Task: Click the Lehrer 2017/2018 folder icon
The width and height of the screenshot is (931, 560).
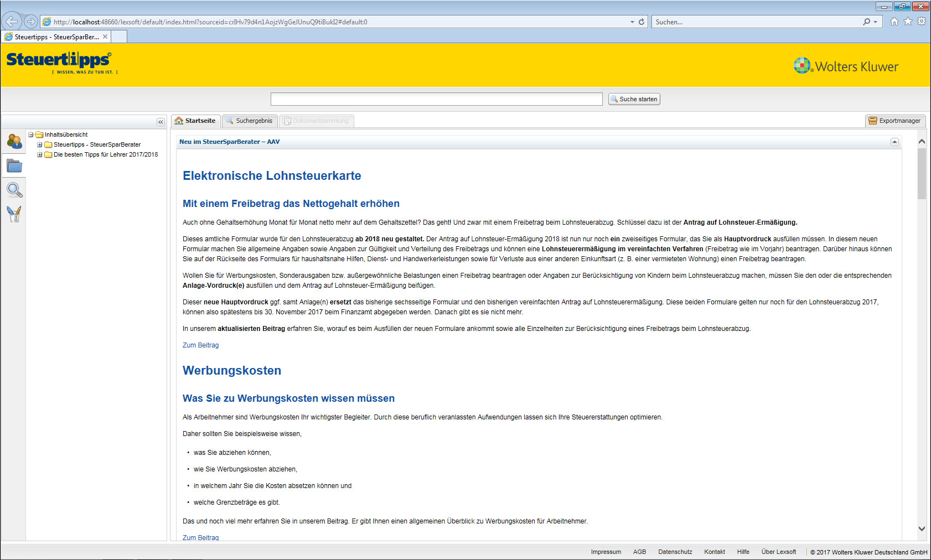Action: click(48, 154)
